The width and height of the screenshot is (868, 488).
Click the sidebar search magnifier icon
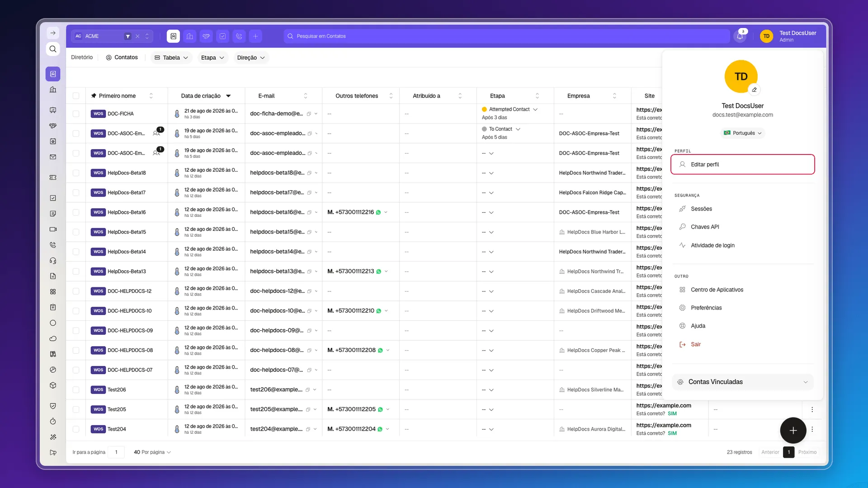coord(53,49)
